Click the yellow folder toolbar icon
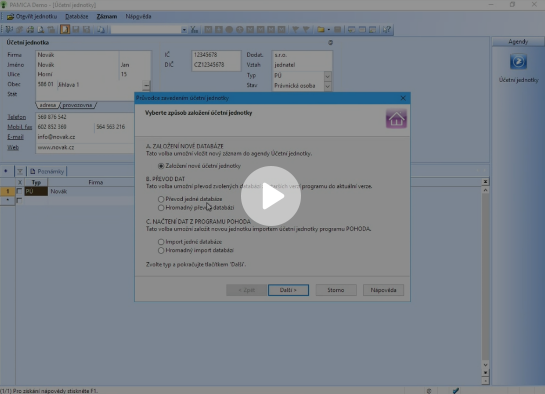Viewport: 545px width, 394px height. coord(320,30)
